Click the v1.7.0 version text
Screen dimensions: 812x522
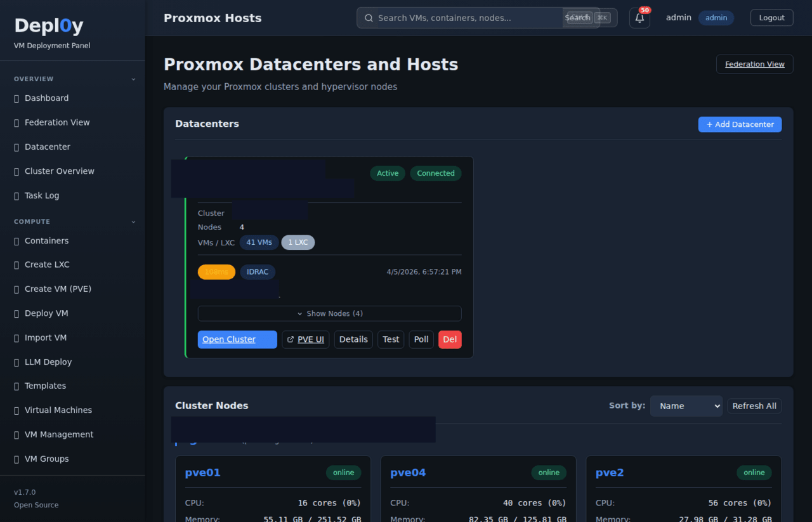coord(25,492)
